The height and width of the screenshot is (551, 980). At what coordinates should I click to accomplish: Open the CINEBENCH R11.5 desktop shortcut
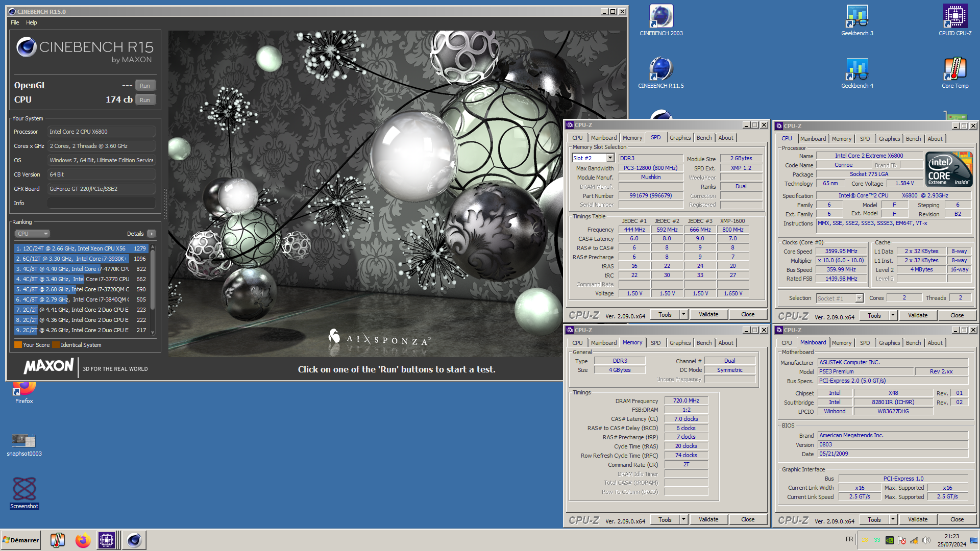pyautogui.click(x=661, y=73)
